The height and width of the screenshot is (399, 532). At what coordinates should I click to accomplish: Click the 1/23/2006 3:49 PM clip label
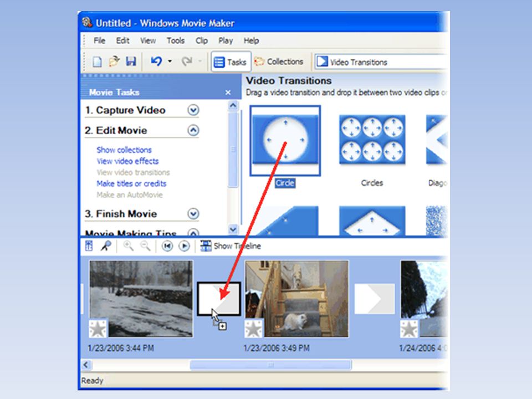(277, 348)
